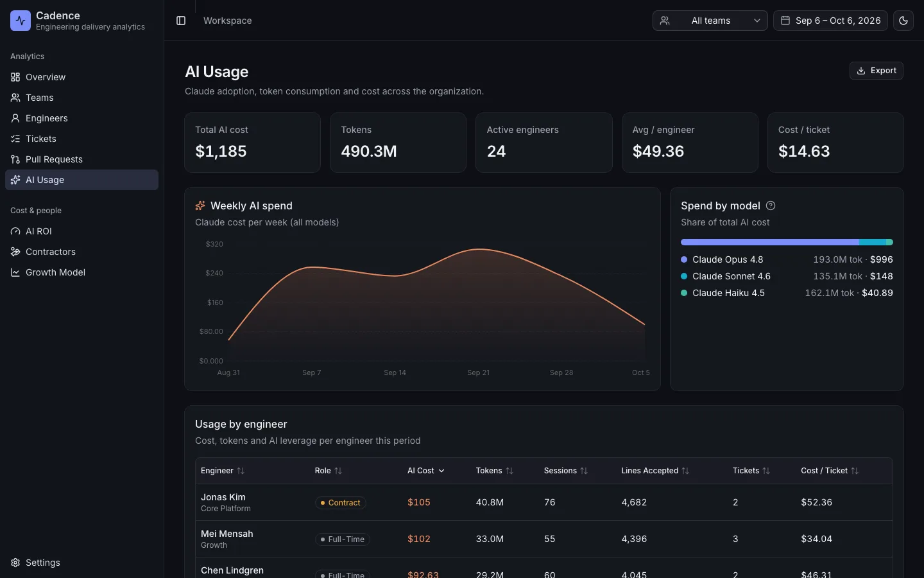Image resolution: width=924 pixels, height=578 pixels.
Task: Export the AI Usage report
Action: [876, 71]
